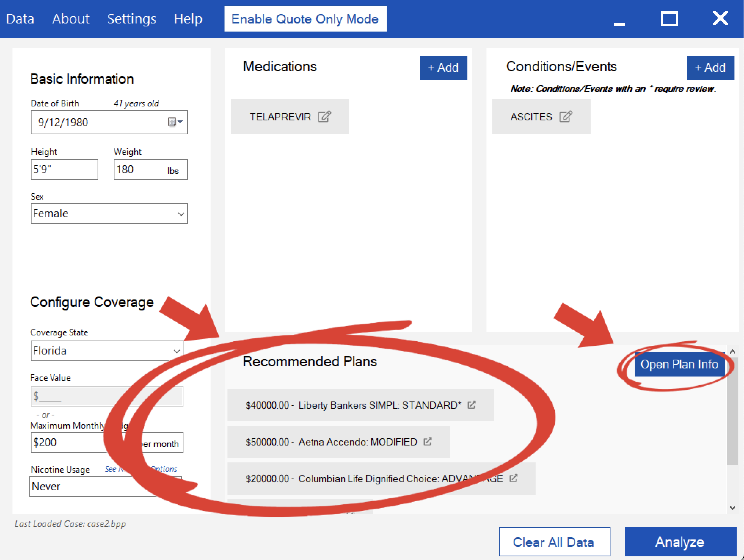This screenshot has height=560, width=744.
Task: Add a new medication
Action: point(443,68)
